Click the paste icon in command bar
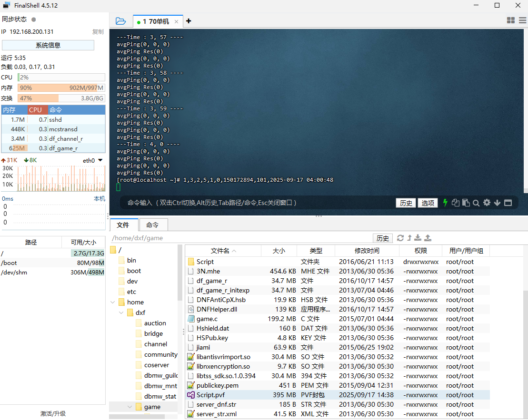 (x=466, y=203)
